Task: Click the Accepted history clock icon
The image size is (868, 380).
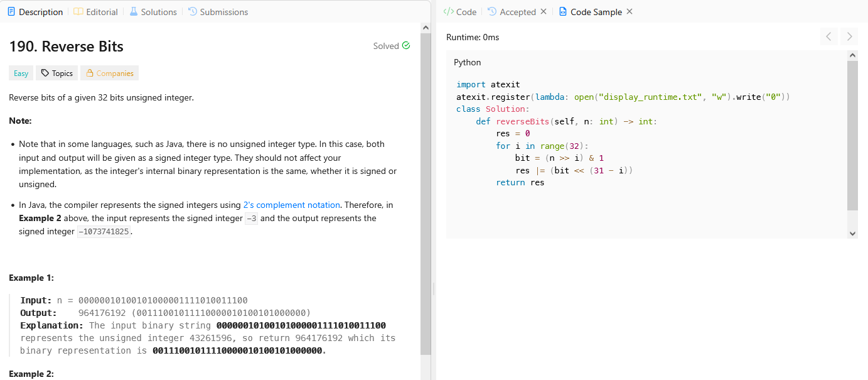Action: coord(492,12)
